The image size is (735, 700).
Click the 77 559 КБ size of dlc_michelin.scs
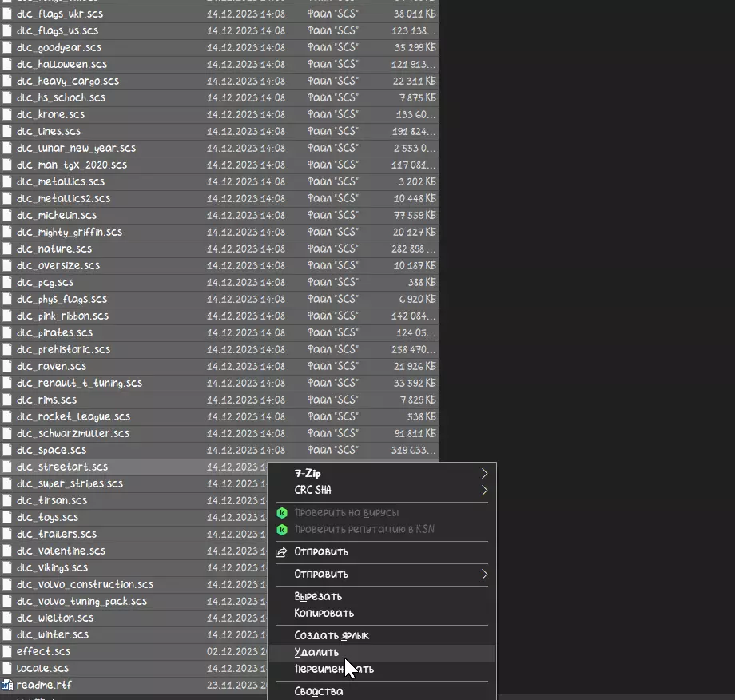tap(415, 215)
